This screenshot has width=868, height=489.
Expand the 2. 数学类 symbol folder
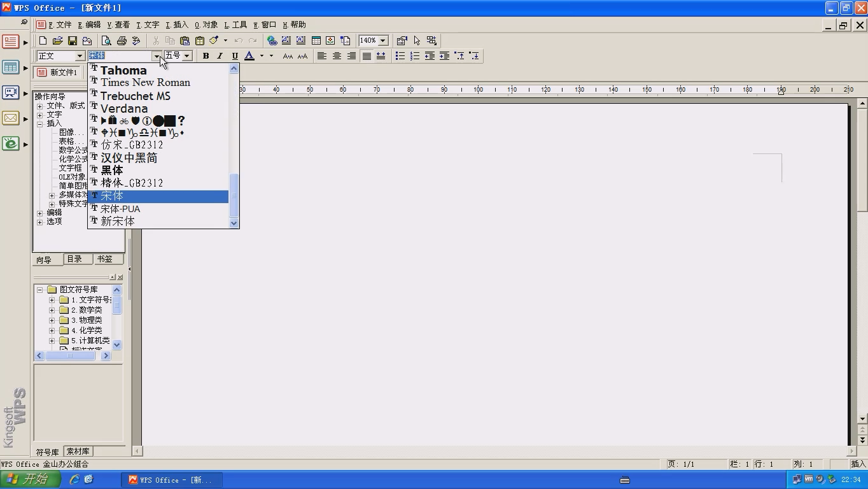pos(52,310)
